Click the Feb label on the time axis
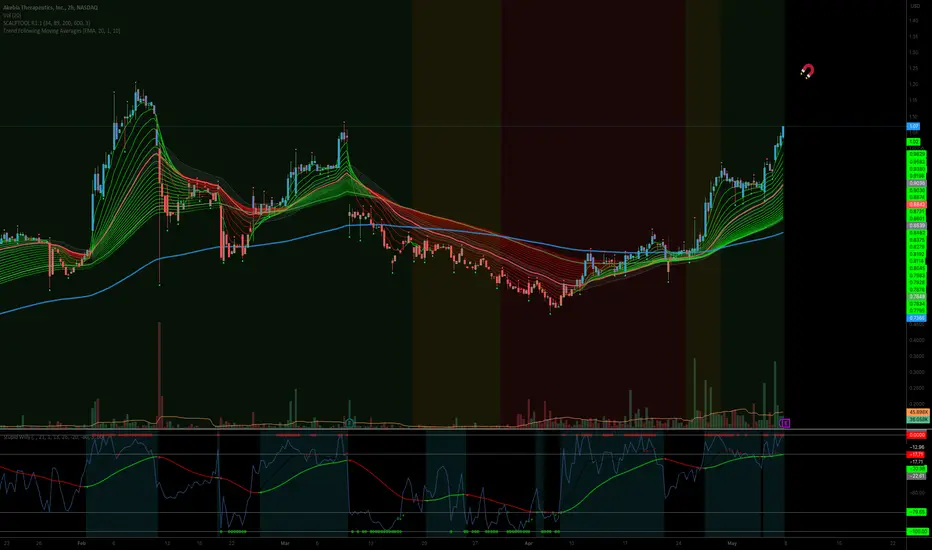This screenshot has width=932, height=550. pyautogui.click(x=81, y=543)
